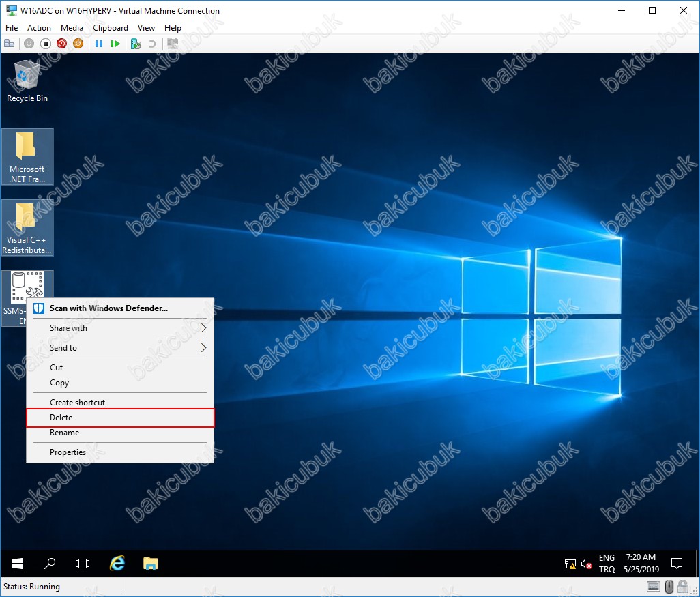Click the clock showing 7:20 AM
700x597 pixels.
click(641, 564)
